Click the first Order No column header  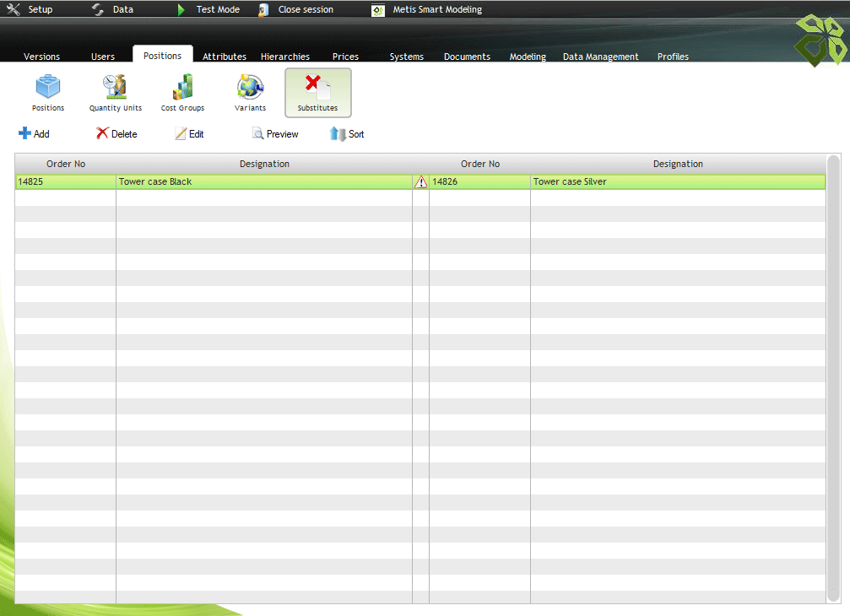66,164
